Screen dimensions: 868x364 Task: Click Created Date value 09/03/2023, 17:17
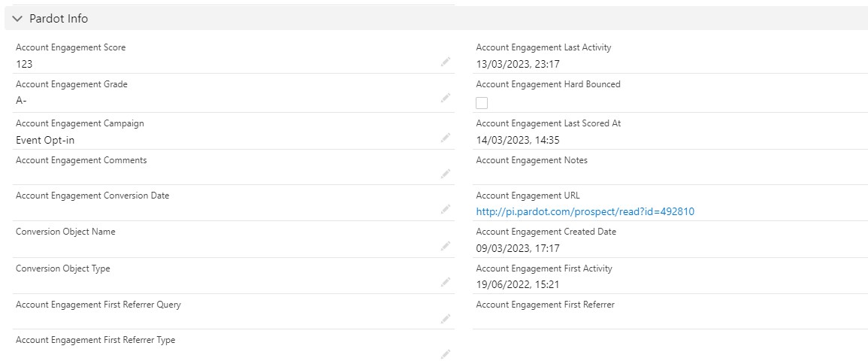pyautogui.click(x=518, y=248)
